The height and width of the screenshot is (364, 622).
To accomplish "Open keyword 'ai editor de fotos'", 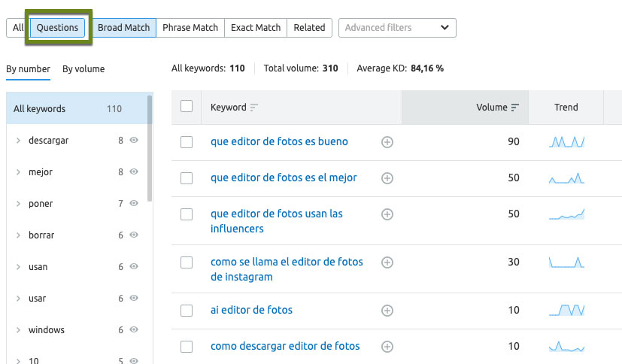I will (251, 310).
